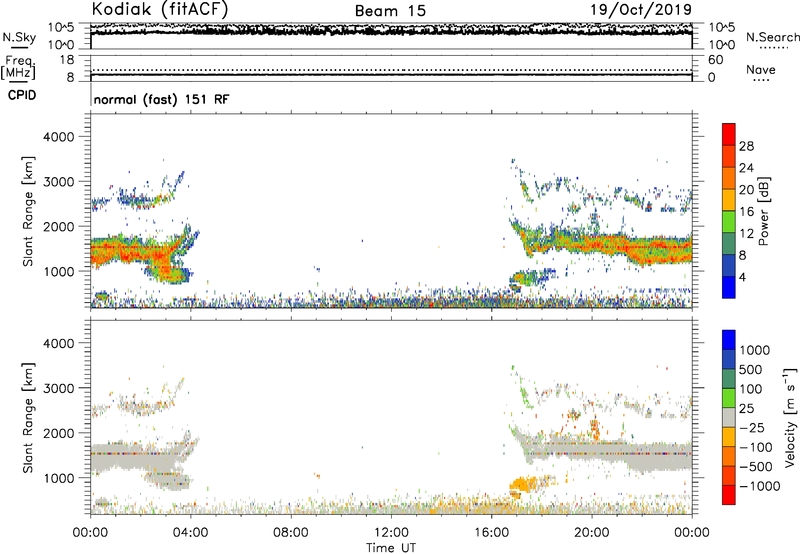The width and height of the screenshot is (800, 554).
Task: Click the '20:00' time tick label
Action: [x=591, y=533]
